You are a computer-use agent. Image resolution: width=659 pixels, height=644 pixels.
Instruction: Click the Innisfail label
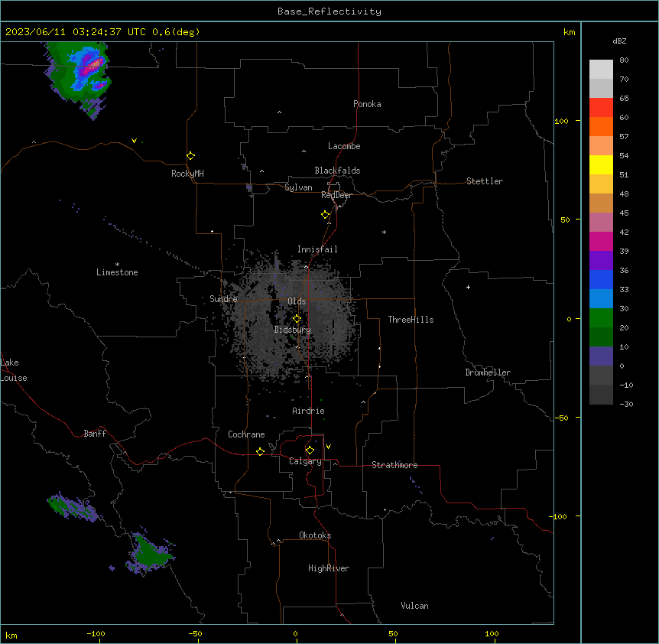tap(317, 249)
